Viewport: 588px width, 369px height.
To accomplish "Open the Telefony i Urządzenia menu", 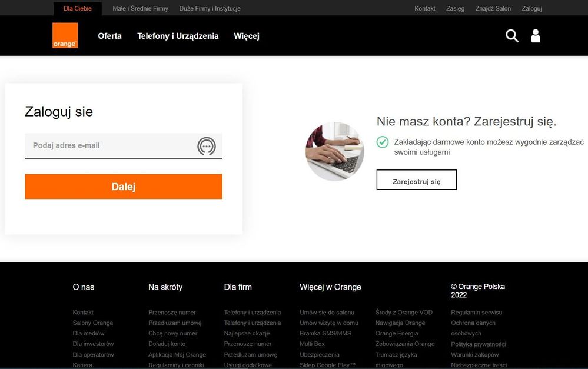I will 178,36.
